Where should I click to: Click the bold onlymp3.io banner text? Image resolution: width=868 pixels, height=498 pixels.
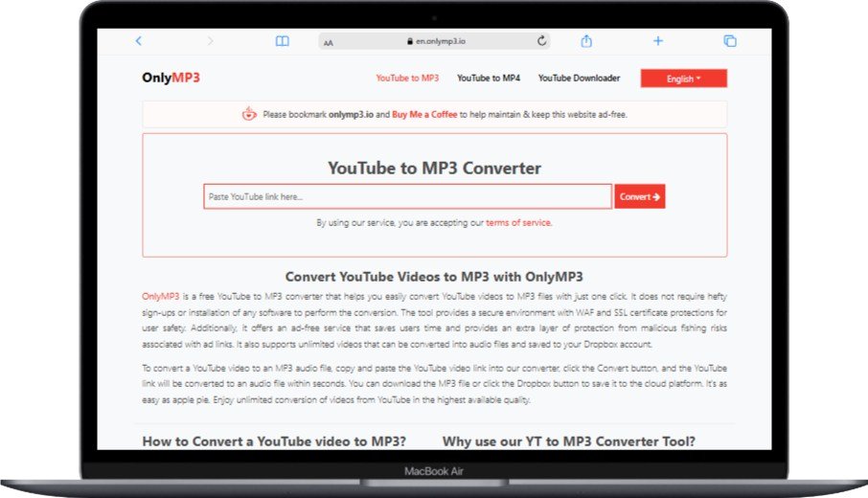(x=351, y=115)
